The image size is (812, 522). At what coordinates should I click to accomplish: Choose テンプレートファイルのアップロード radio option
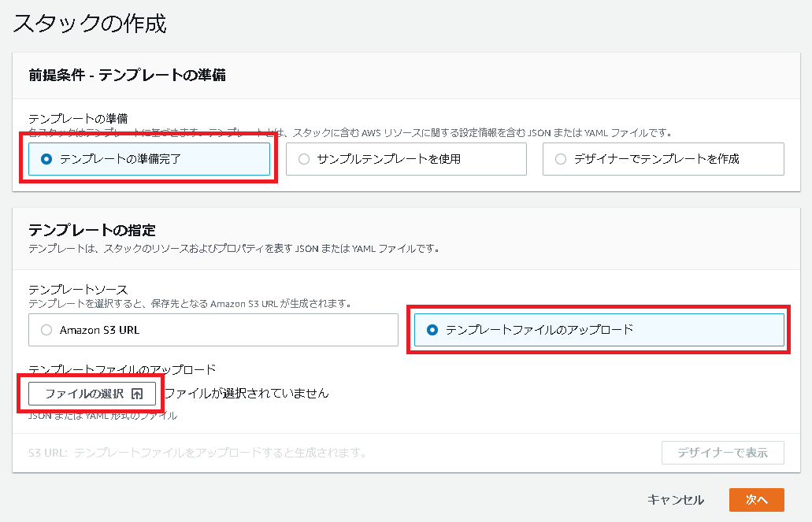pyautogui.click(x=432, y=330)
